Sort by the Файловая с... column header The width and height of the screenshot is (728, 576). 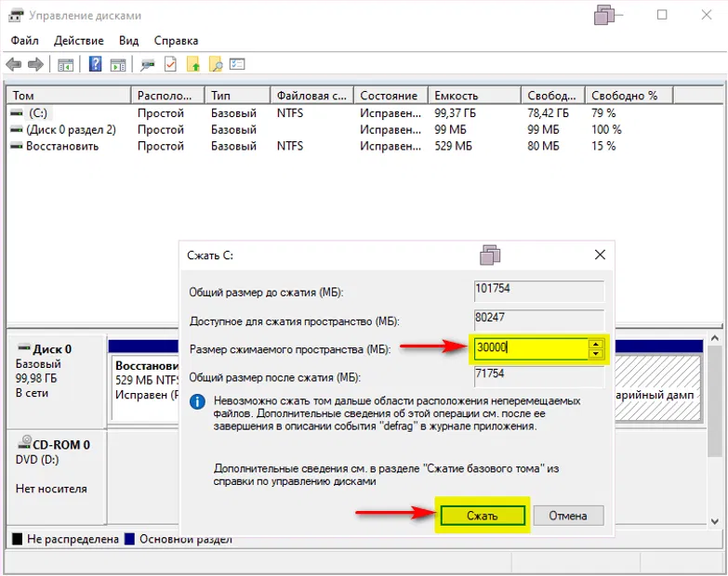(312, 96)
